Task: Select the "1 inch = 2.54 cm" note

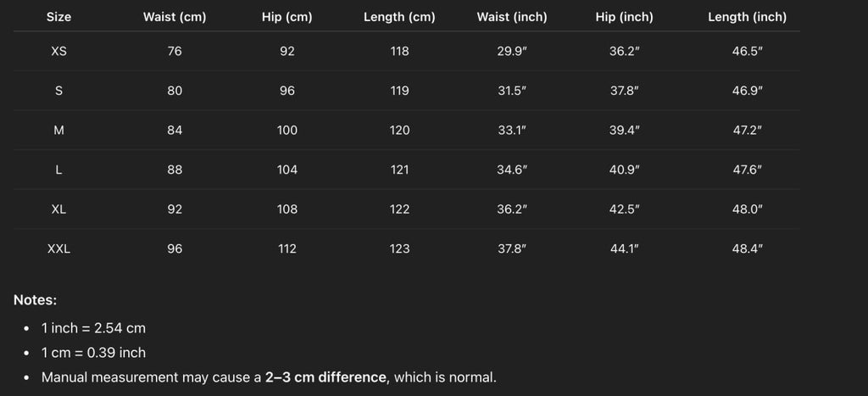Action: [93, 327]
